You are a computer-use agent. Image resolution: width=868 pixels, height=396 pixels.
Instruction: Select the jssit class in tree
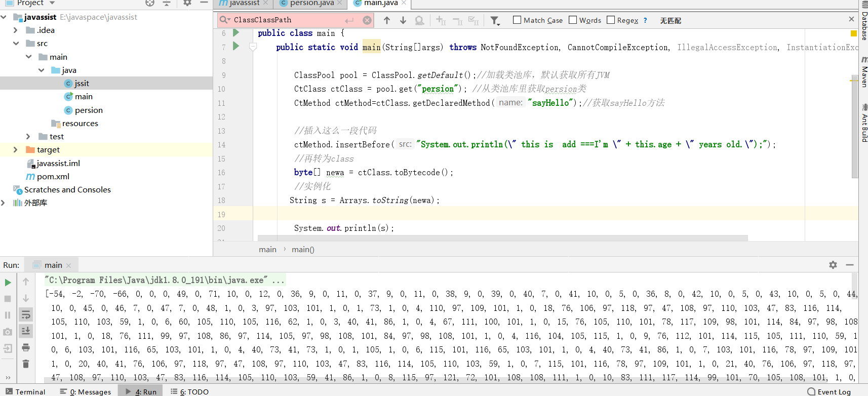tap(82, 83)
